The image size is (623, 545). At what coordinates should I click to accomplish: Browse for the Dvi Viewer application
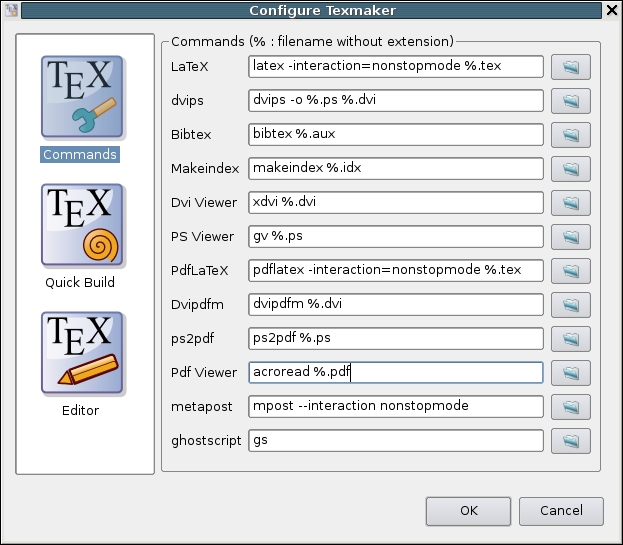pyautogui.click(x=570, y=203)
